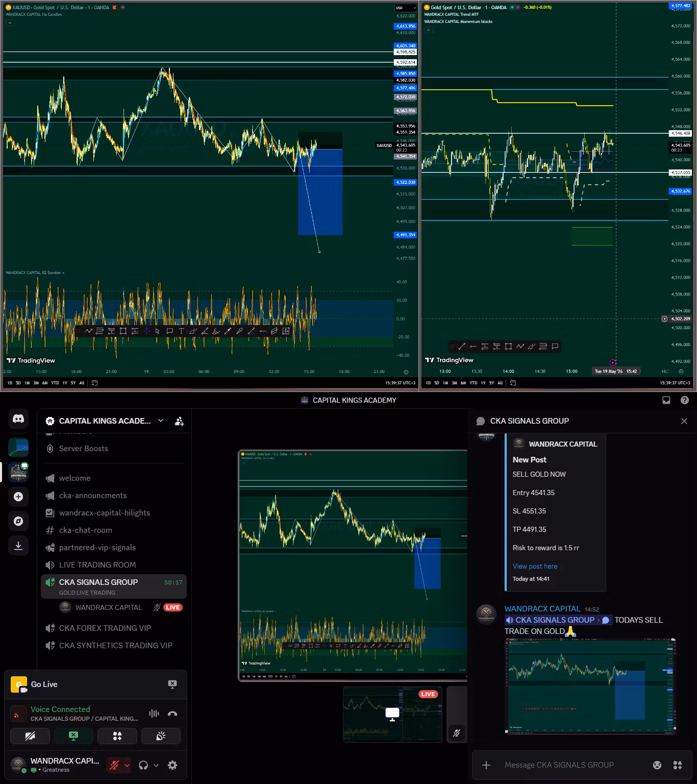Click go-to-date icon on right chart
This screenshot has width=697, height=784.
coord(513,383)
